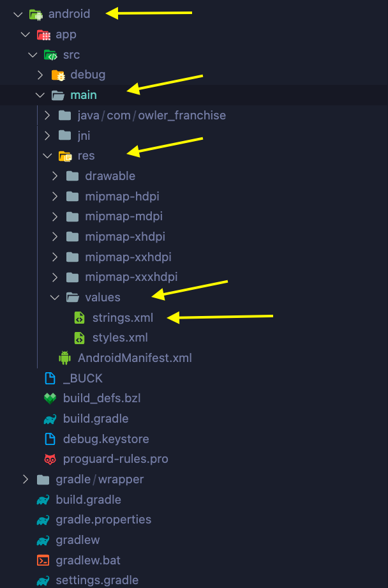Screen dimensions: 388x588
Task: Expand the gradle/wrapper folder
Action: coord(25,479)
